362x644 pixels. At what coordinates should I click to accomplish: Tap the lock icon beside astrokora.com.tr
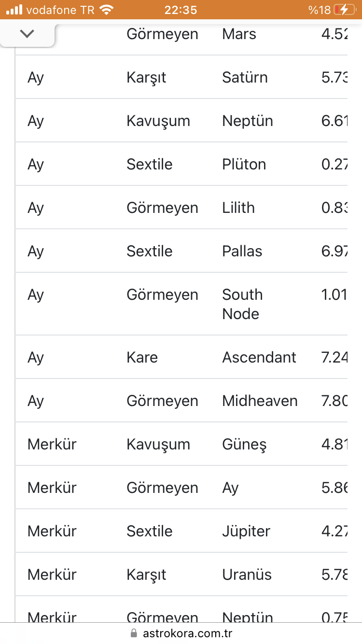click(x=134, y=633)
